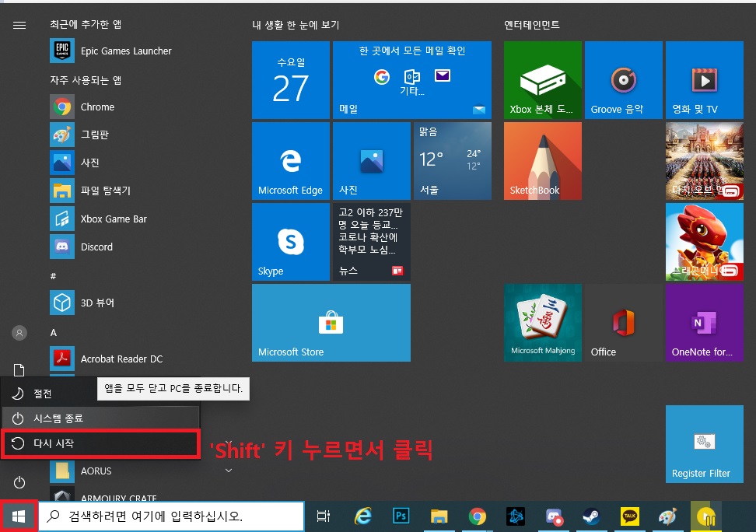Image resolution: width=756 pixels, height=532 pixels.
Task: Open Paint palette icon on the taskbar
Action: point(668,516)
